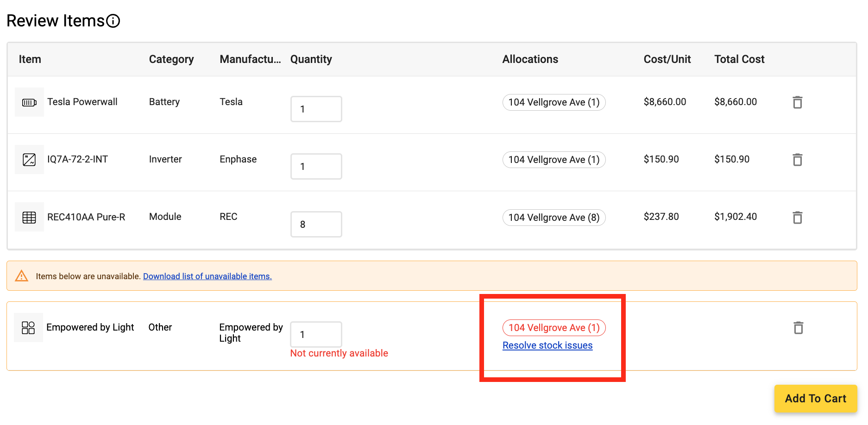Click the info icon beside Review Items
The width and height of the screenshot is (868, 425).
point(113,21)
